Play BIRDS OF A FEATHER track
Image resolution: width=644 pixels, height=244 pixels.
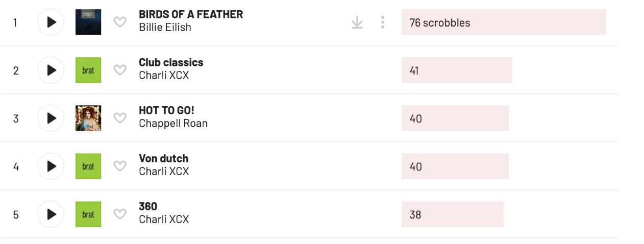51,22
